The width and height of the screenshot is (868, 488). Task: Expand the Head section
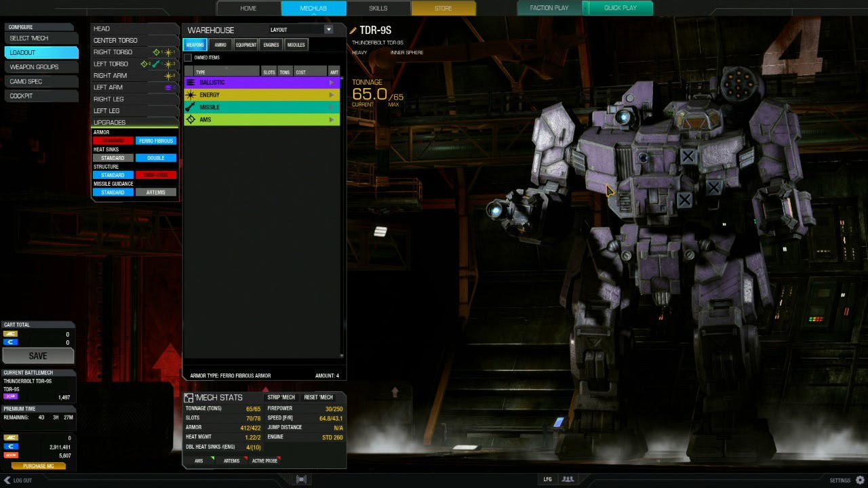[134, 28]
